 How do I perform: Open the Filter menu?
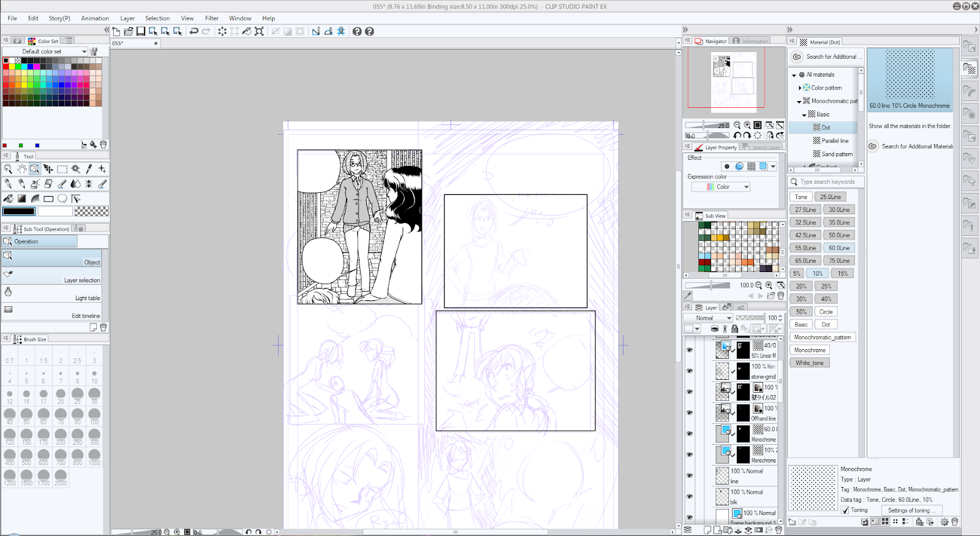(212, 18)
